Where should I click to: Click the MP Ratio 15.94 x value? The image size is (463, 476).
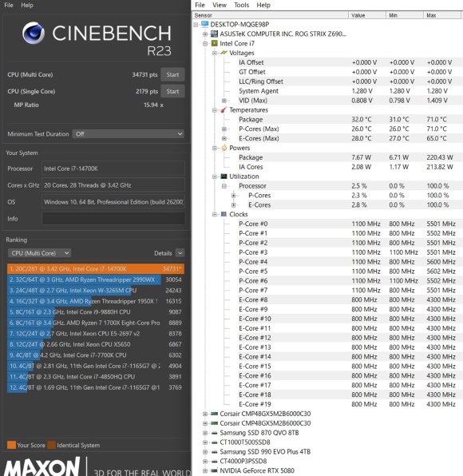click(153, 105)
